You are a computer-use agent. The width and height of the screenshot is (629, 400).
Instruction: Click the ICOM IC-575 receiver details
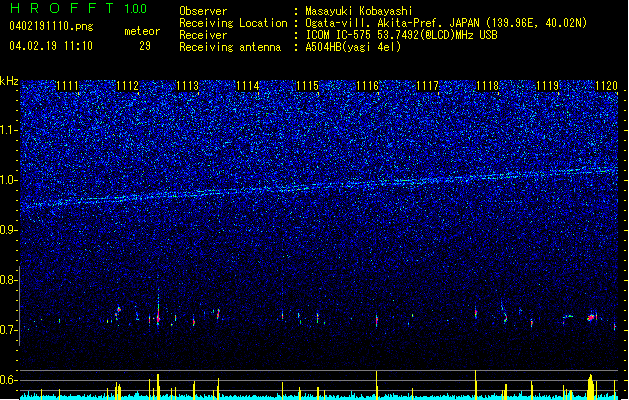(x=401, y=35)
